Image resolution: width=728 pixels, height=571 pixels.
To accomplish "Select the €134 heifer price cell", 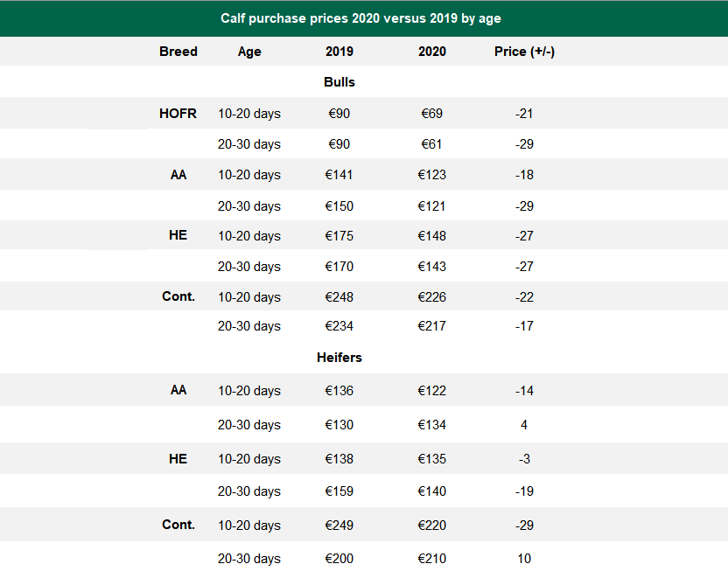I will coord(432,425).
